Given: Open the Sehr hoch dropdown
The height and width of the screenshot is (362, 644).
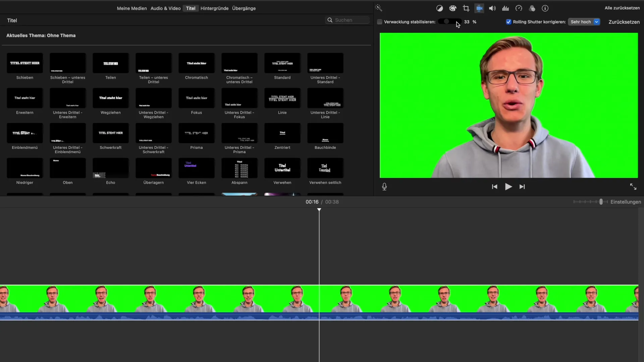Looking at the screenshot, I should coord(584,22).
